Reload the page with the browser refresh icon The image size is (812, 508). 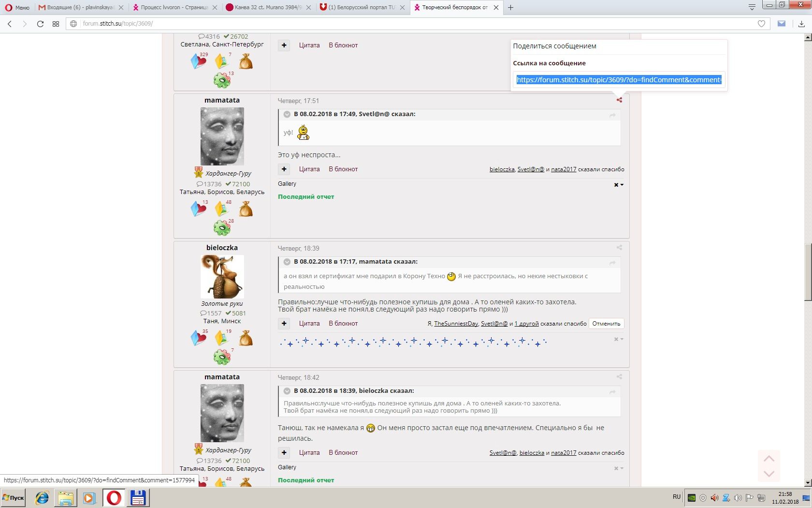click(40, 23)
